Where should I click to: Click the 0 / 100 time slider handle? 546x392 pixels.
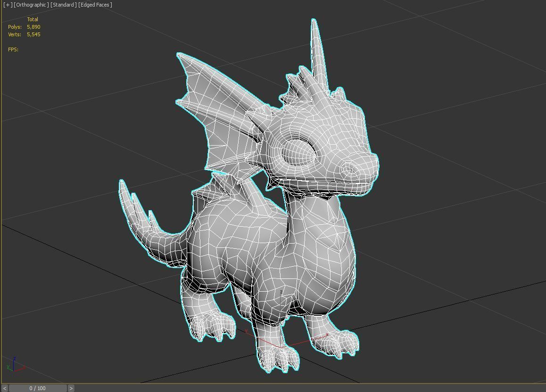[x=38, y=388]
